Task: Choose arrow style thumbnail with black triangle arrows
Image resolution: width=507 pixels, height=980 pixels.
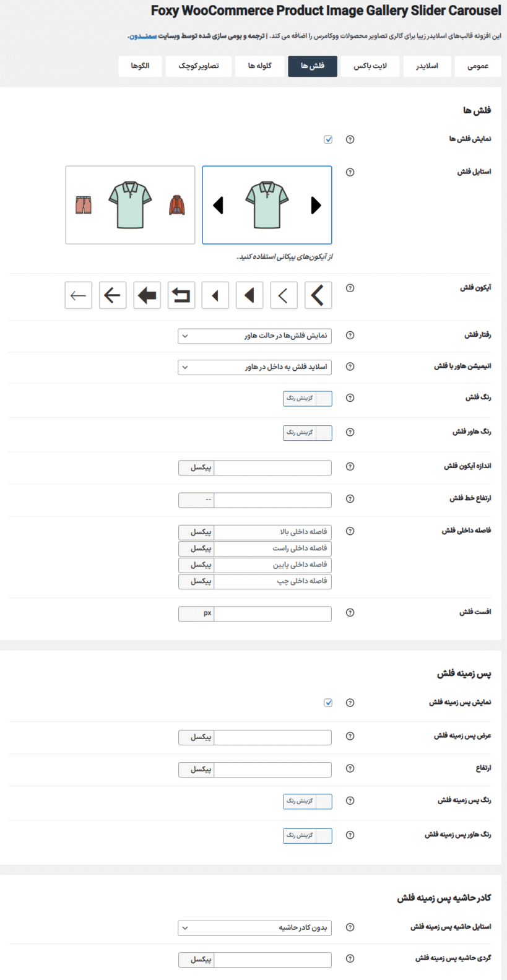Action: [x=267, y=205]
